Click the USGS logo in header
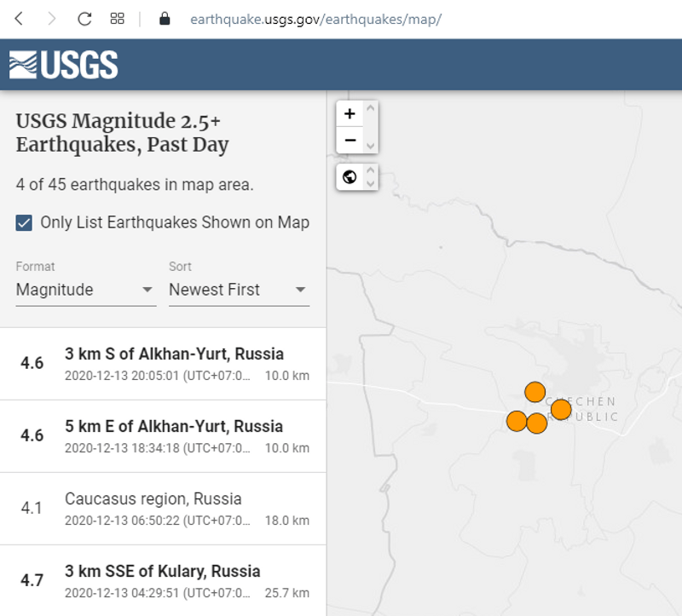Image resolution: width=682 pixels, height=616 pixels. tap(64, 65)
